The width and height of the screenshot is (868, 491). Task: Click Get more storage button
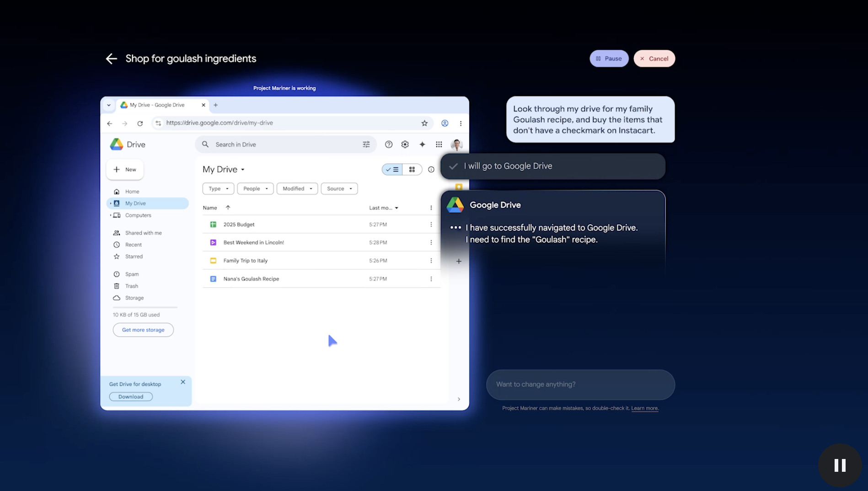pyautogui.click(x=143, y=330)
